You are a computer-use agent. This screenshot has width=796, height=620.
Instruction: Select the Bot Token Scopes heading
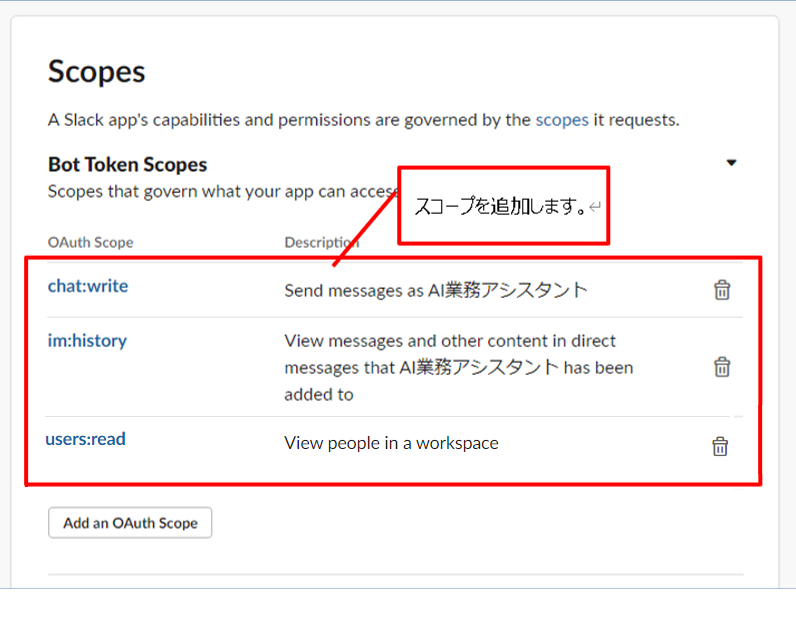[127, 165]
